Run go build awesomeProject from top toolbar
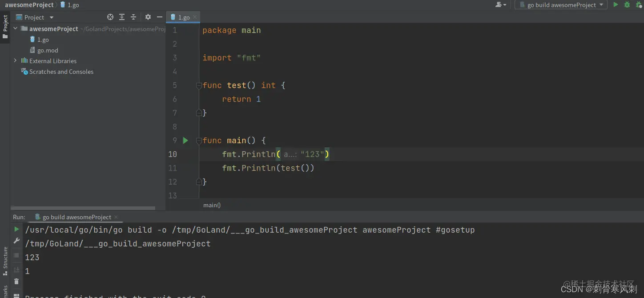Screen dimensions: 644x298 (616, 4)
